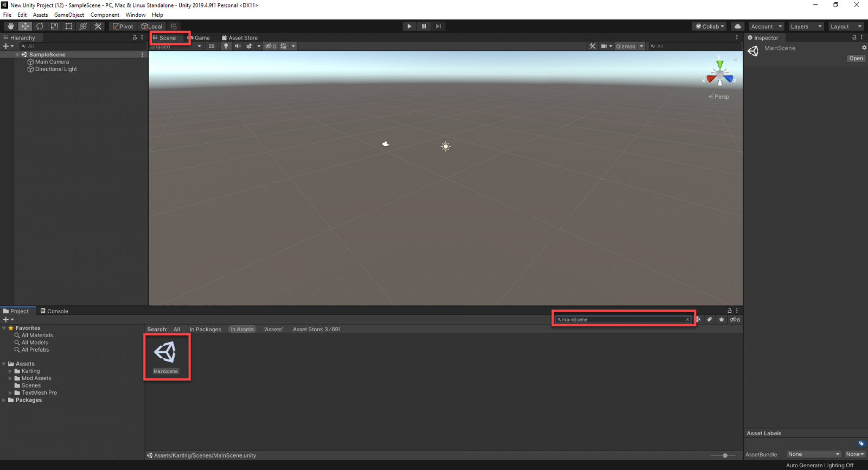The image size is (868, 470).
Task: Toggle Pivot handle position
Action: click(123, 26)
